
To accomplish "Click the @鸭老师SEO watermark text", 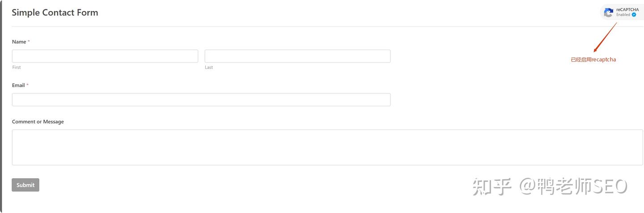I will (573, 187).
